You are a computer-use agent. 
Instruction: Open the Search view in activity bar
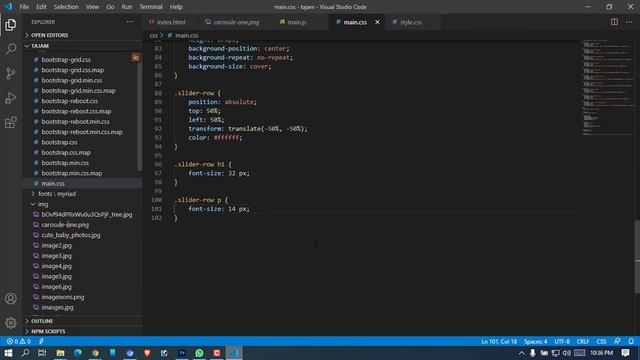pyautogui.click(x=11, y=49)
